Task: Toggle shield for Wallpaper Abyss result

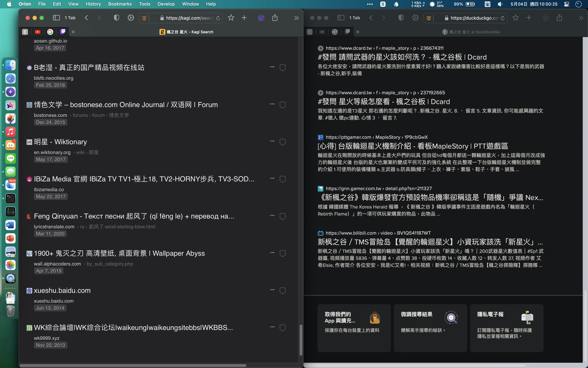Action: 282,254
